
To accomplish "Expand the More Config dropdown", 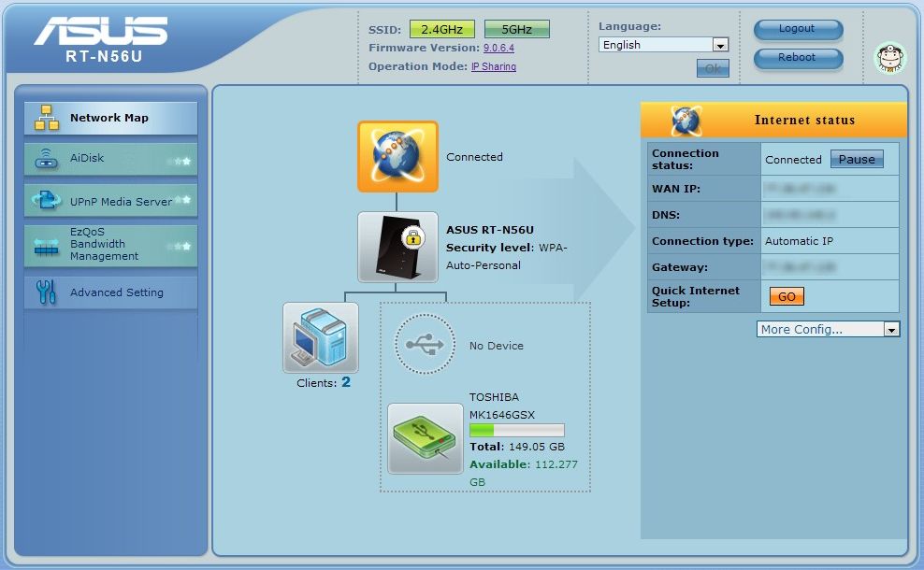I will tap(828, 329).
